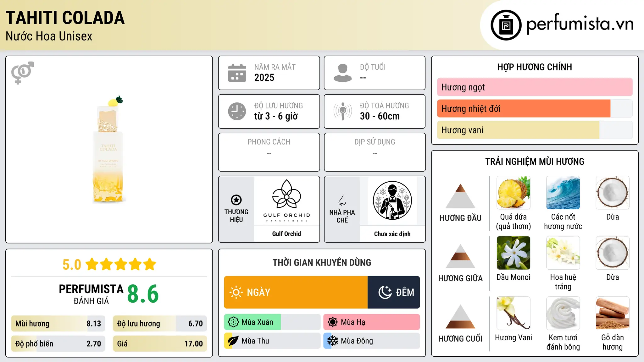The width and height of the screenshot is (644, 362).
Task: Click the star badge icon above Thương hiệu
Action: coord(236,200)
